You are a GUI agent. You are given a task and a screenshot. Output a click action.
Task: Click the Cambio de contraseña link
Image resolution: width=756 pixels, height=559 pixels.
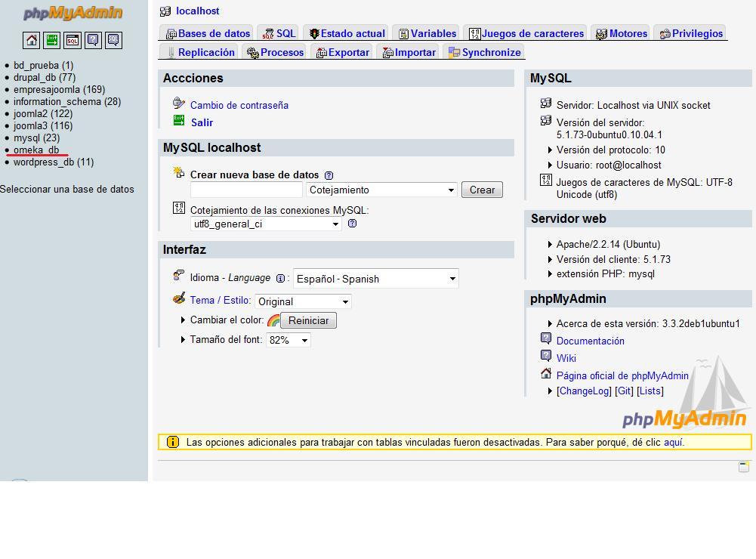click(x=239, y=105)
